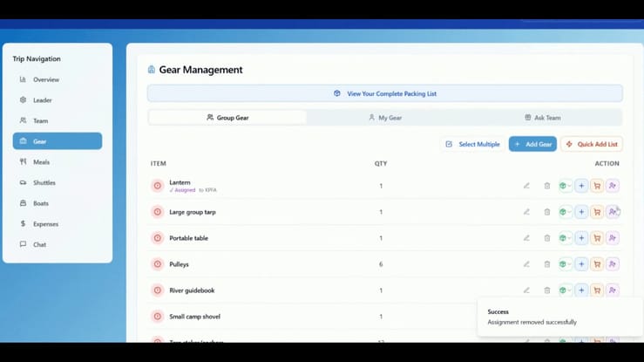Open the Ask Team tab

[542, 118]
